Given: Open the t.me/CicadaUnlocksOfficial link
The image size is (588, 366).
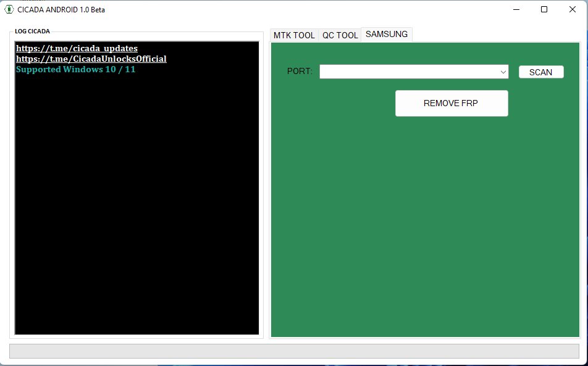Looking at the screenshot, I should 91,59.
